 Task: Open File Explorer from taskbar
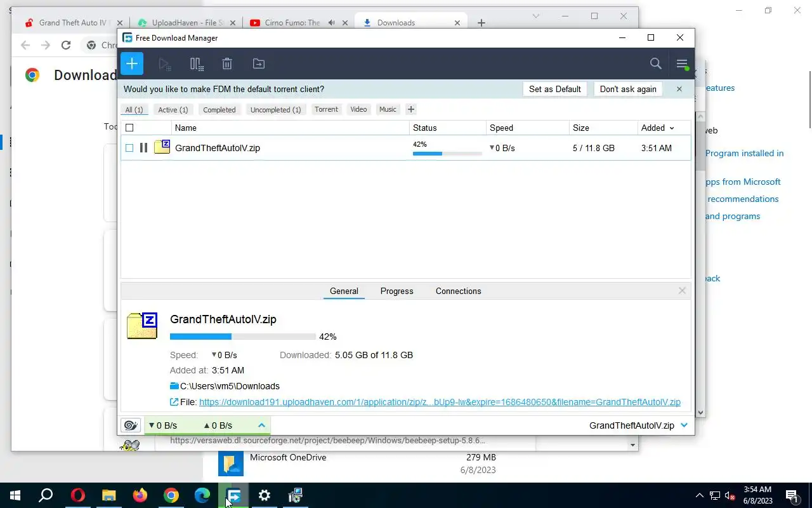(109, 495)
